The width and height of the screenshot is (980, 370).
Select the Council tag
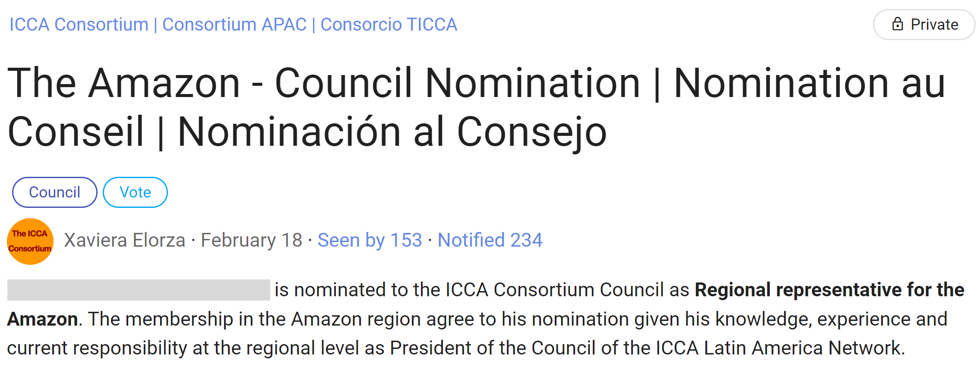coord(55,192)
